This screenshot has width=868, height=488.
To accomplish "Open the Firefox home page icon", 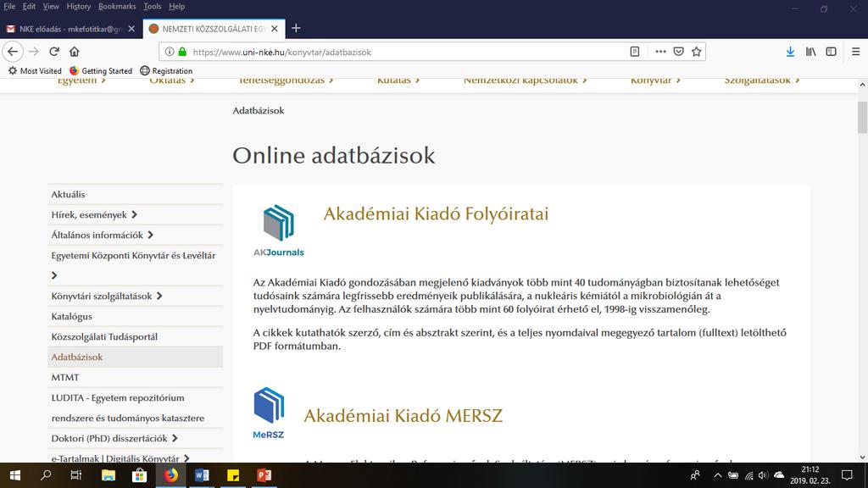I will [75, 52].
